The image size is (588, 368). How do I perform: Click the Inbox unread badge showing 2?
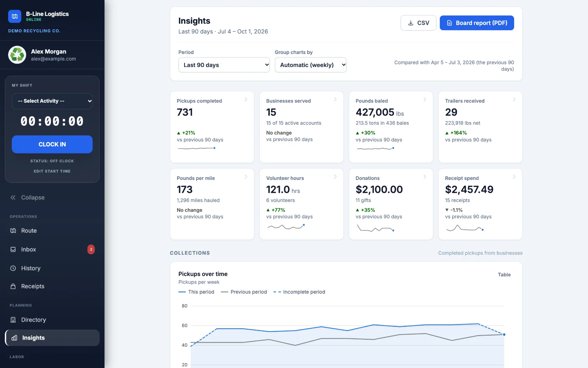tap(91, 250)
